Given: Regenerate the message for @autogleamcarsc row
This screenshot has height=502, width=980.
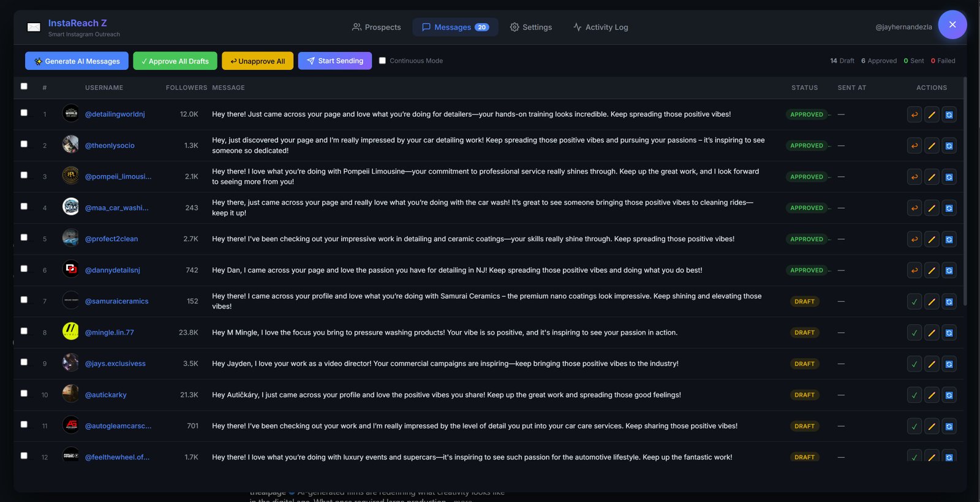Looking at the screenshot, I should click(949, 427).
